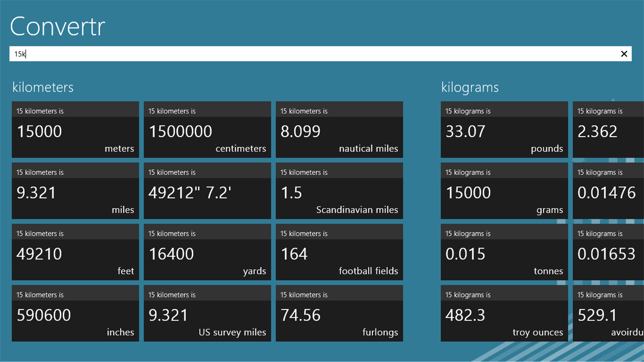Select the kilograms category header
The height and width of the screenshot is (362, 644).
pyautogui.click(x=470, y=87)
